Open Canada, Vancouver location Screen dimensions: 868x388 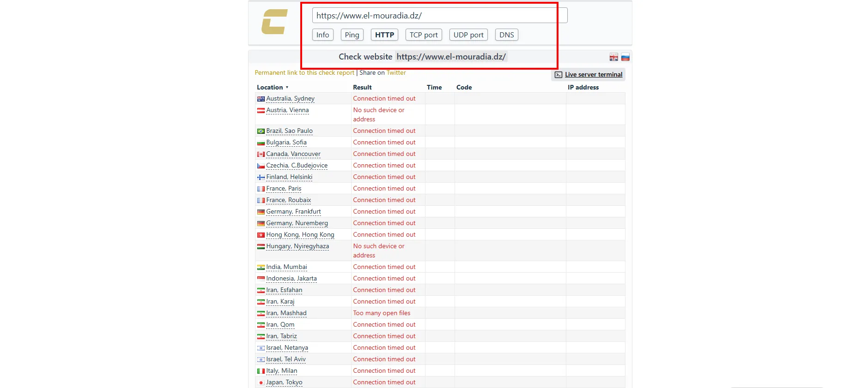tap(293, 154)
